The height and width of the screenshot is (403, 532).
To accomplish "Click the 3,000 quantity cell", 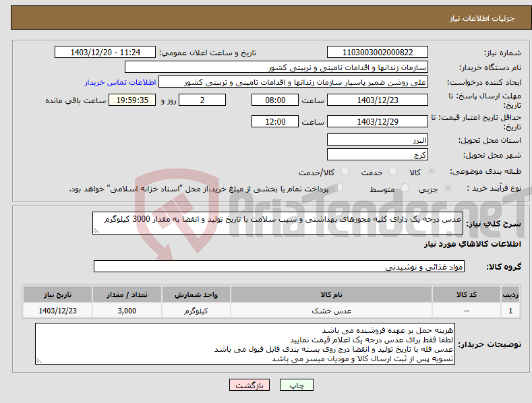I will [x=127, y=311].
